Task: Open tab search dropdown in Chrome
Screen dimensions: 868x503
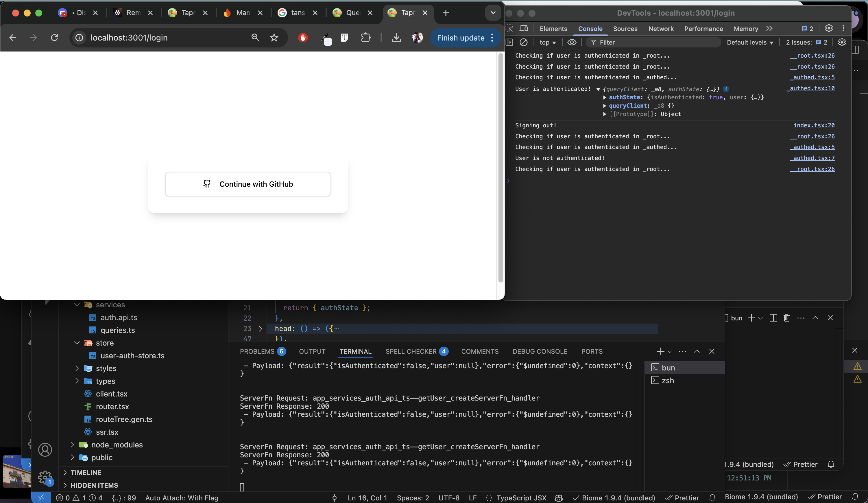Action: pyautogui.click(x=493, y=13)
